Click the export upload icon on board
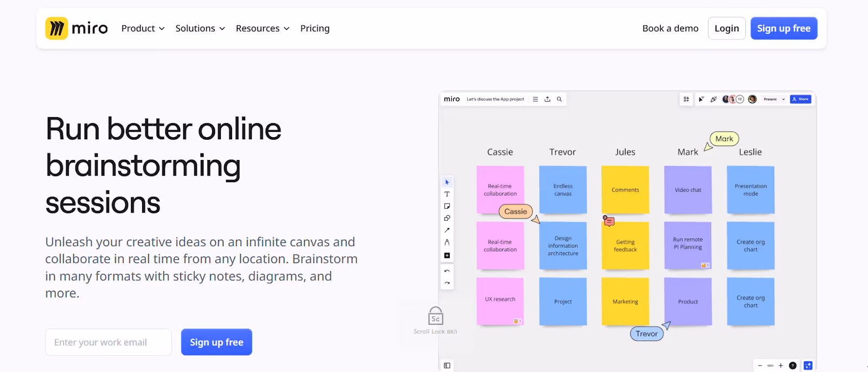The width and height of the screenshot is (868, 372). click(x=547, y=99)
